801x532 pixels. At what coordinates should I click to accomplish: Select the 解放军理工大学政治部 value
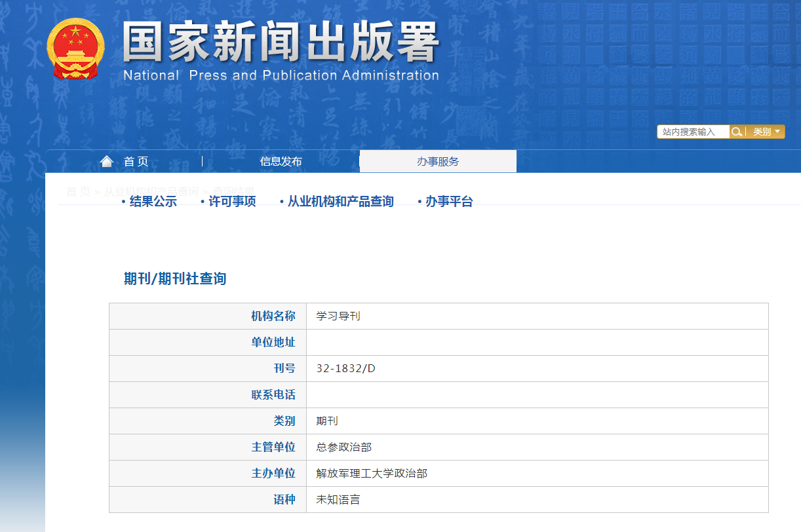(x=372, y=474)
